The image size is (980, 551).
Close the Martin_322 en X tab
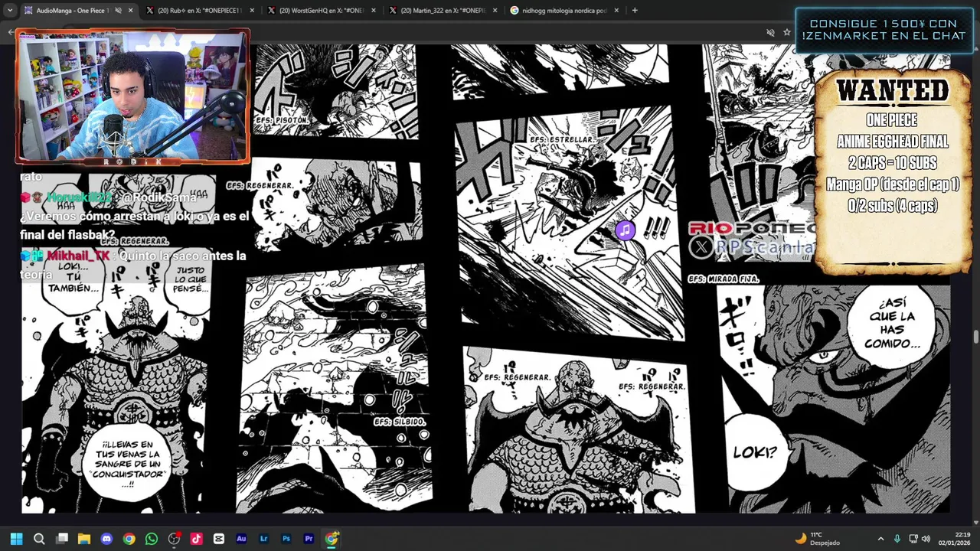[x=495, y=11]
